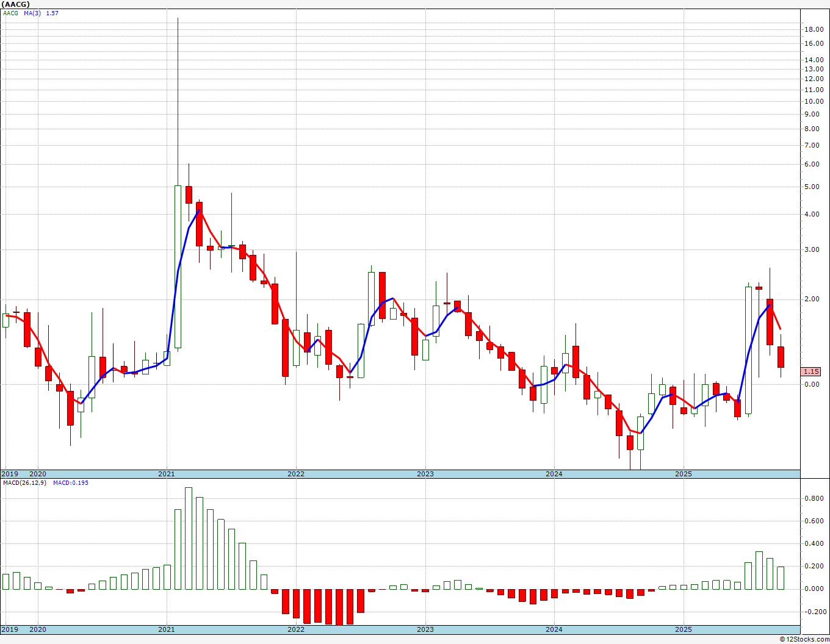Click 2022 on the MACD panel time axis
The width and height of the screenshot is (830, 644).
click(x=296, y=629)
